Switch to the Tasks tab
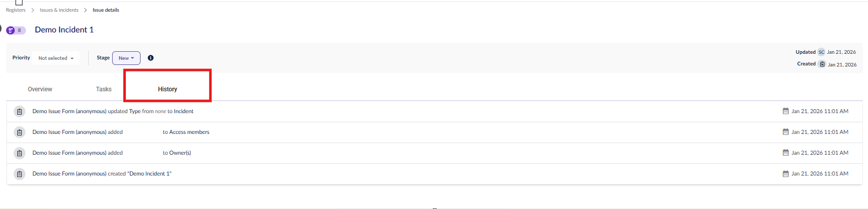The width and height of the screenshot is (868, 209). pyautogui.click(x=103, y=89)
